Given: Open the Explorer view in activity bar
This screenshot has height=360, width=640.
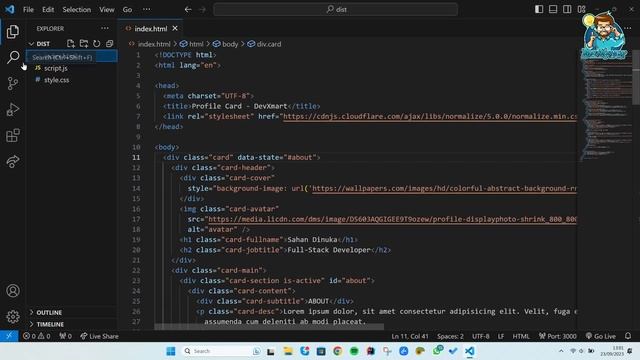Looking at the screenshot, I should 13,31.
